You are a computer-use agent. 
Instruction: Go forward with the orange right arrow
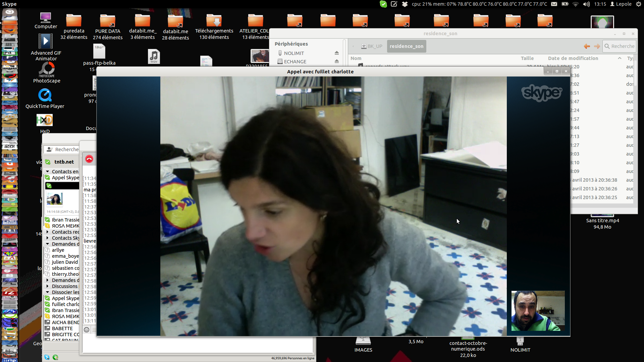597,46
